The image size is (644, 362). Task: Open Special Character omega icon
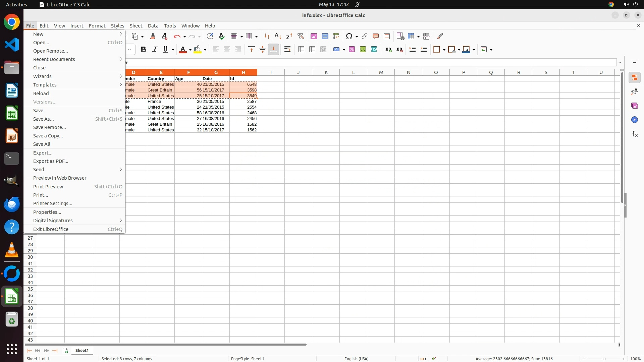[x=349, y=36]
